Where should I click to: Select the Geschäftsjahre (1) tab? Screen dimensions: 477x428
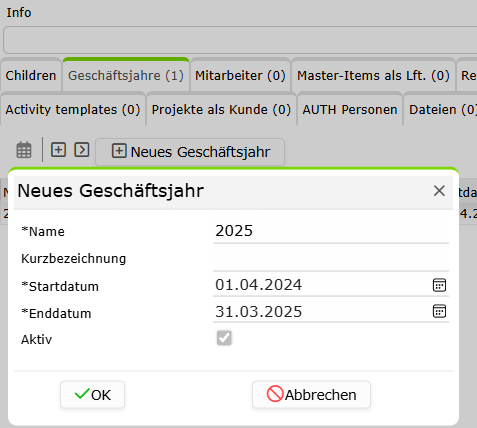[126, 75]
